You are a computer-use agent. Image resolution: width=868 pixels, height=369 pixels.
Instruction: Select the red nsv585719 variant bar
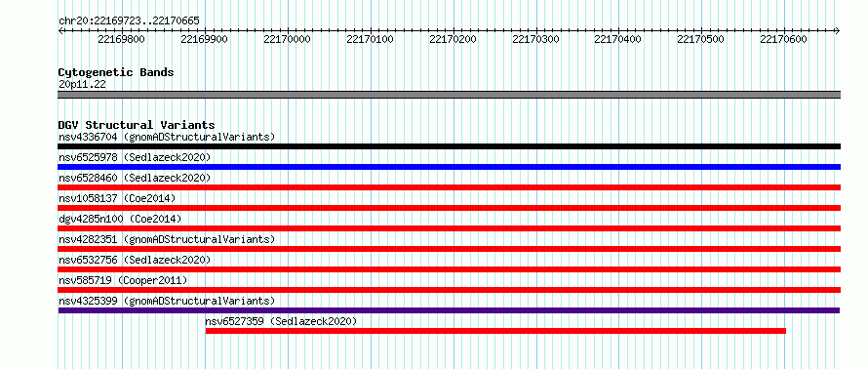point(450,290)
